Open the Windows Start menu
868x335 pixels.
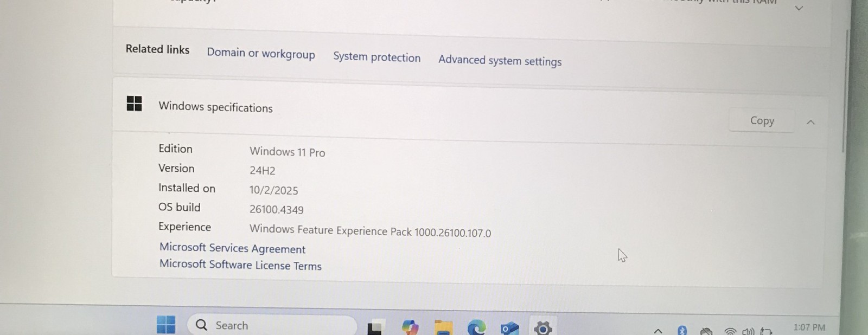166,324
